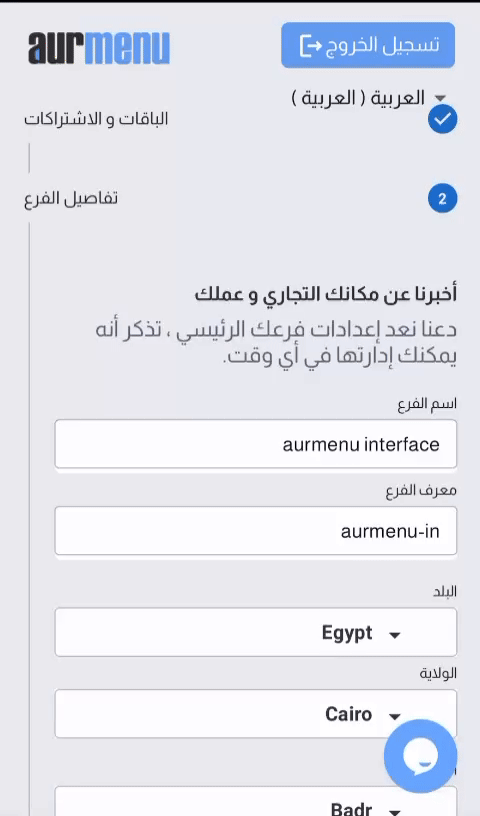Click the اسم الفرع field label

point(427,404)
